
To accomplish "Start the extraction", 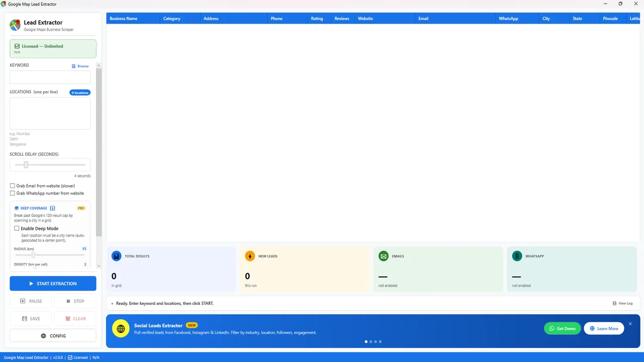I will click(x=53, y=284).
